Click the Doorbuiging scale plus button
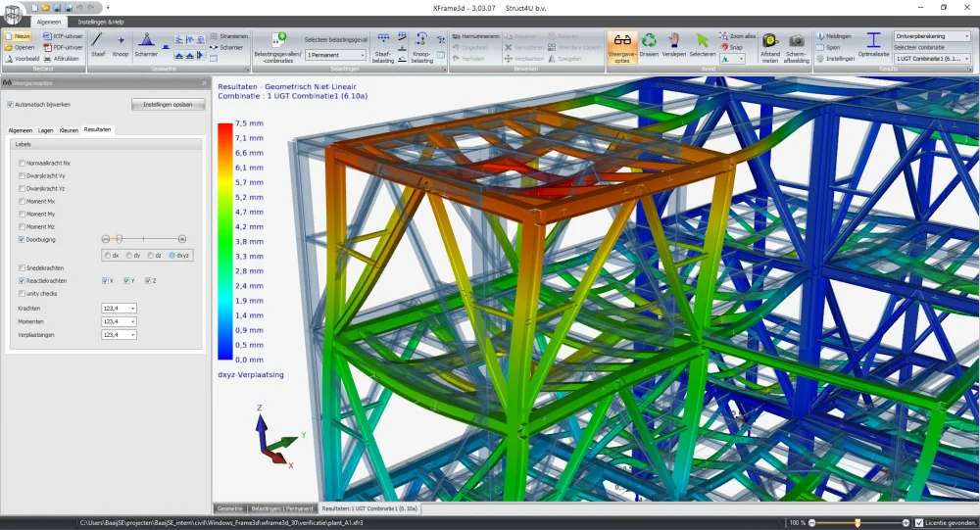The width and height of the screenshot is (980, 530). (x=182, y=239)
